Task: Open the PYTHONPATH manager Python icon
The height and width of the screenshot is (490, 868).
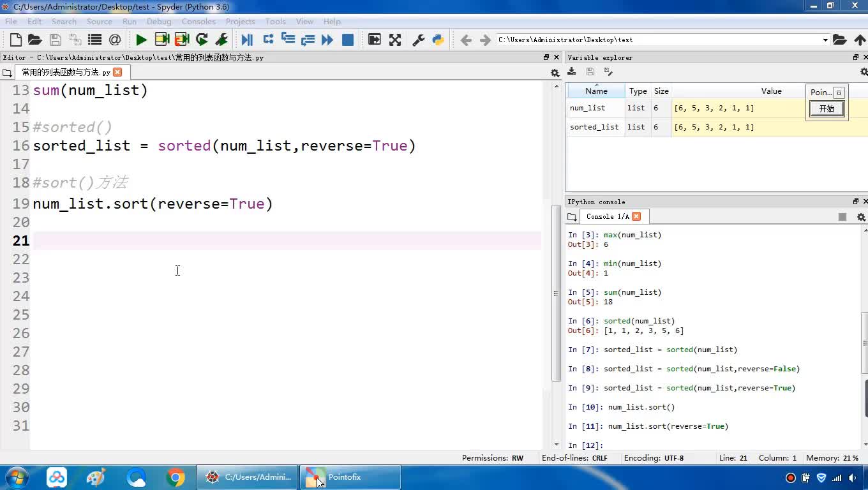Action: [x=438, y=40]
